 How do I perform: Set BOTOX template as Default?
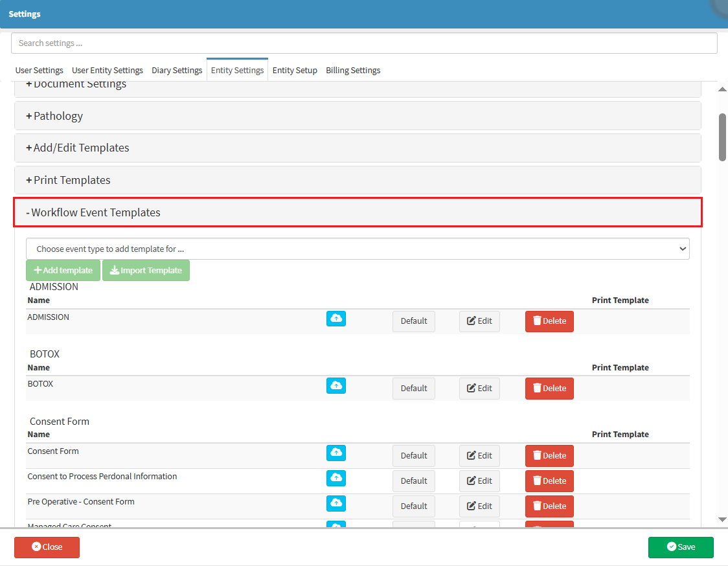(413, 389)
